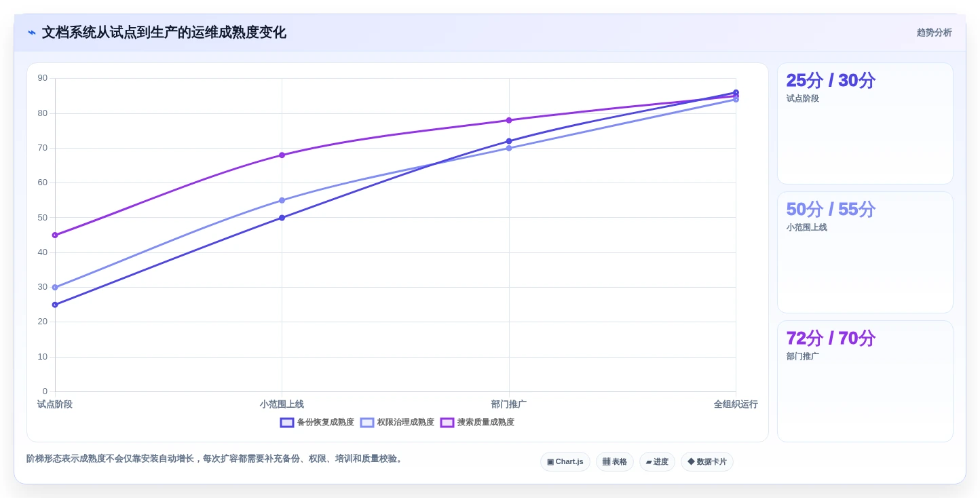Viewport: 980px width, 498px height.
Task: Click 备份恢复 data point at 部门推广 (72)
Action: tap(509, 141)
